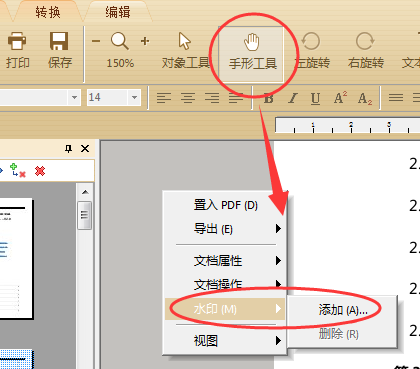Rotate page left (左旋转)
This screenshot has height=369, width=420.
[312, 50]
